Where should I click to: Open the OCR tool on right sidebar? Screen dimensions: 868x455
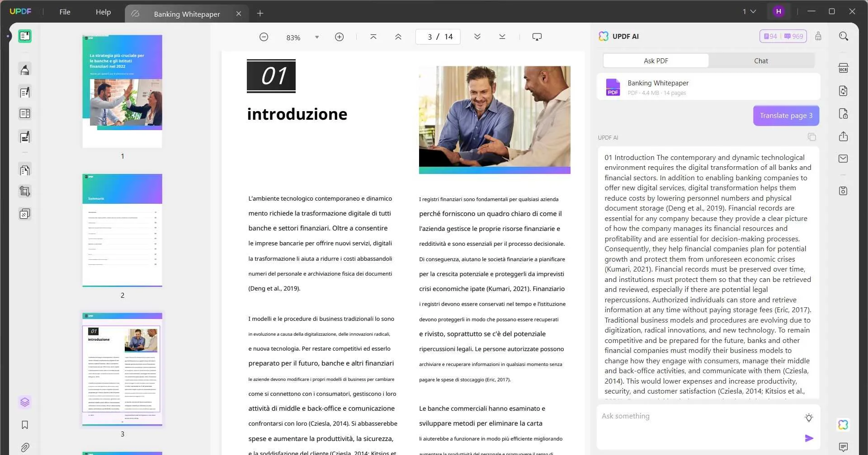pos(844,68)
